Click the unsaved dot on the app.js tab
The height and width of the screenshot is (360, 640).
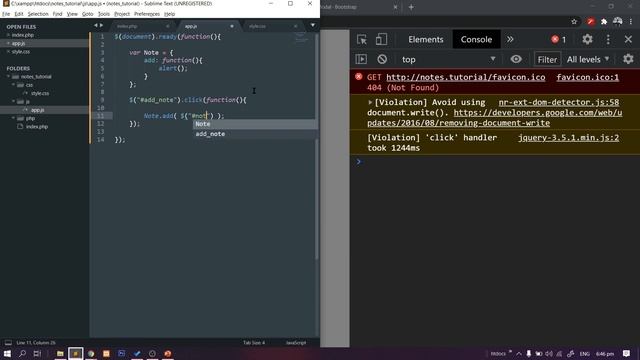tap(231, 26)
